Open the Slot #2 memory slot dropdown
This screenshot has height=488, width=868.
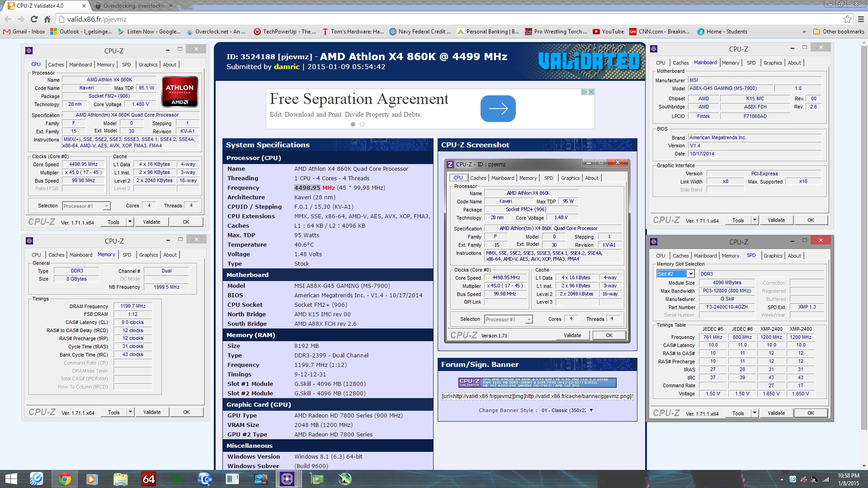tap(691, 274)
